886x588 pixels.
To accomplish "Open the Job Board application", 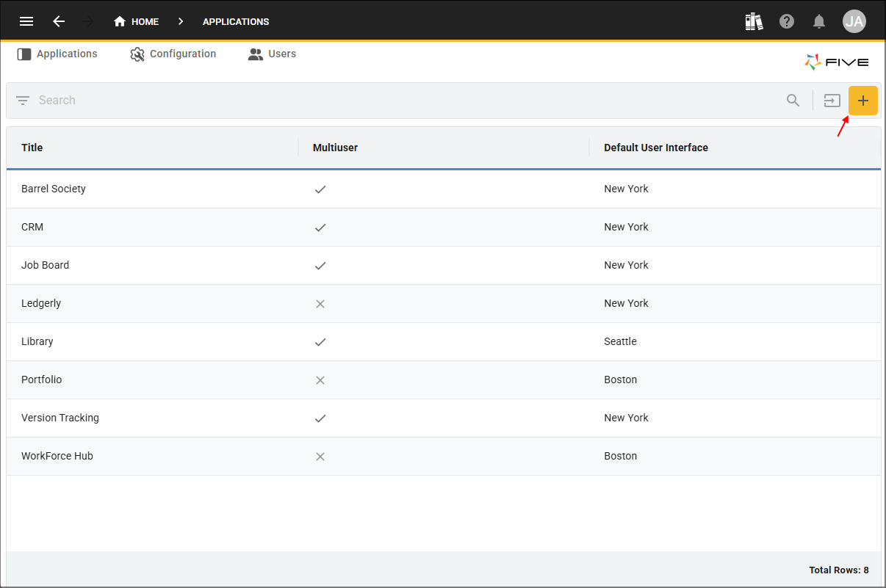I will pyautogui.click(x=444, y=265).
